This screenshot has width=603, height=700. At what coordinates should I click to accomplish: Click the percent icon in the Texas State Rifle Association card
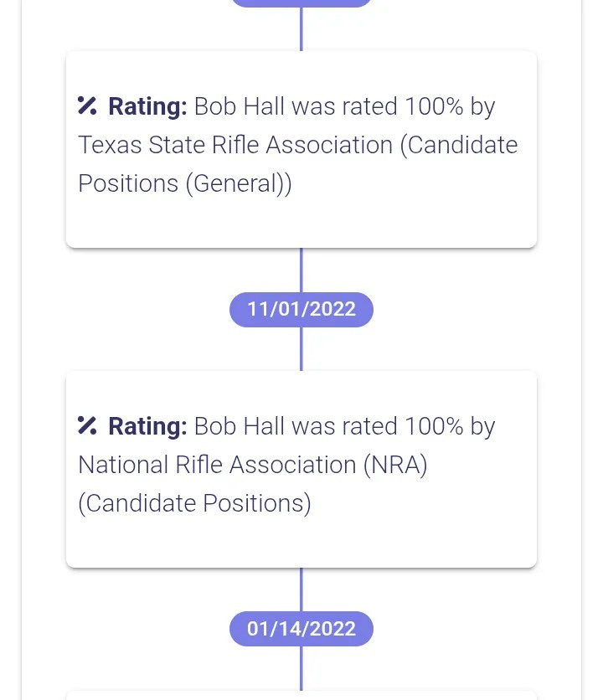[87, 106]
